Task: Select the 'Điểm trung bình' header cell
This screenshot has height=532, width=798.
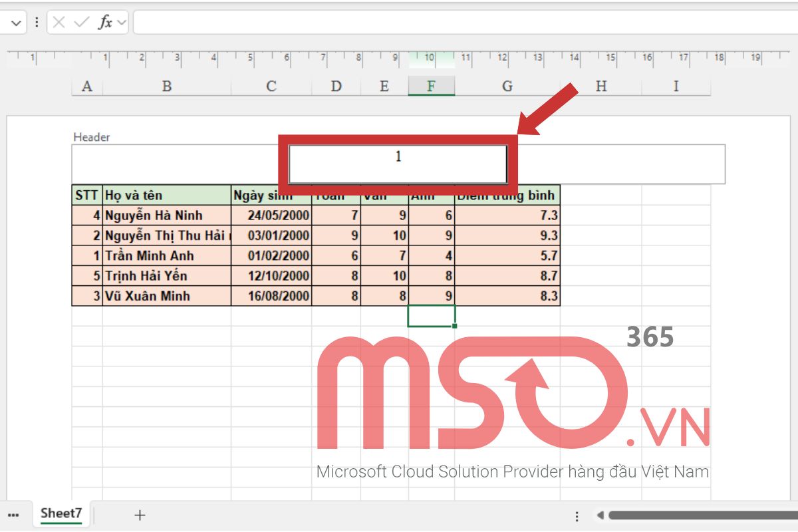Action: coord(507,195)
